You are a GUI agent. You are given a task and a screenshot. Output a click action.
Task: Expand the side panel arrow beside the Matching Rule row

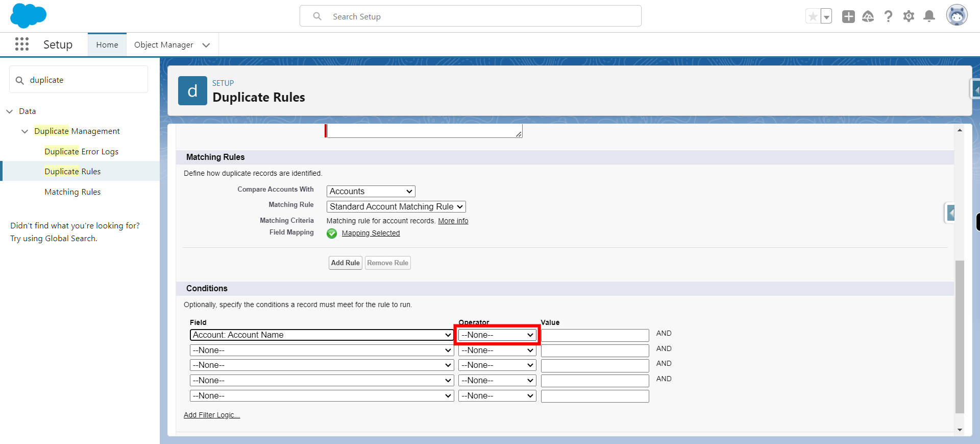click(950, 213)
